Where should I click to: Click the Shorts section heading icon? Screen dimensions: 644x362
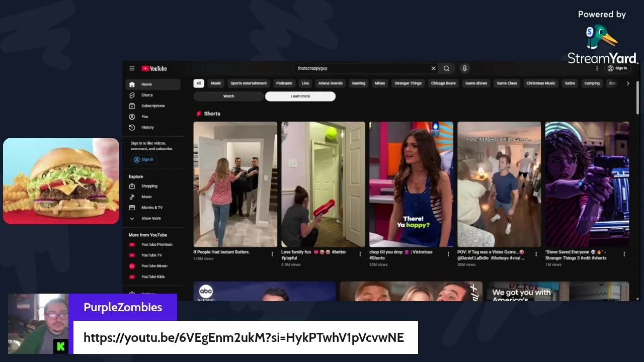click(199, 114)
